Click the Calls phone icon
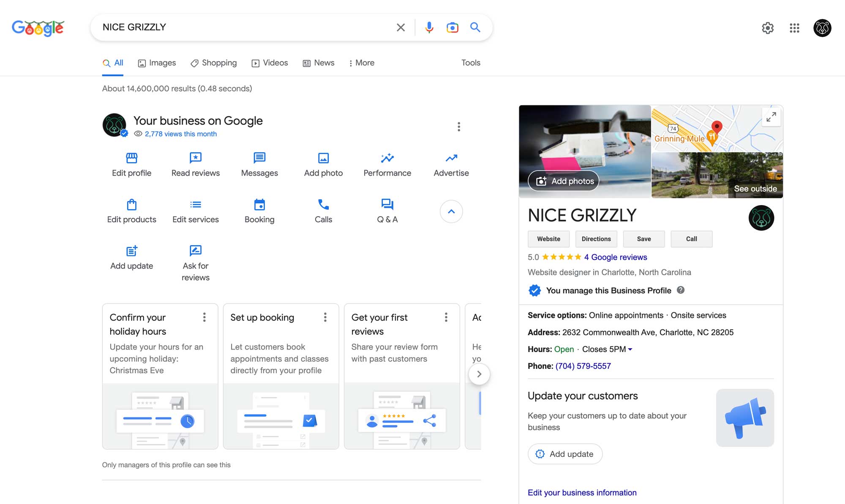 (323, 205)
